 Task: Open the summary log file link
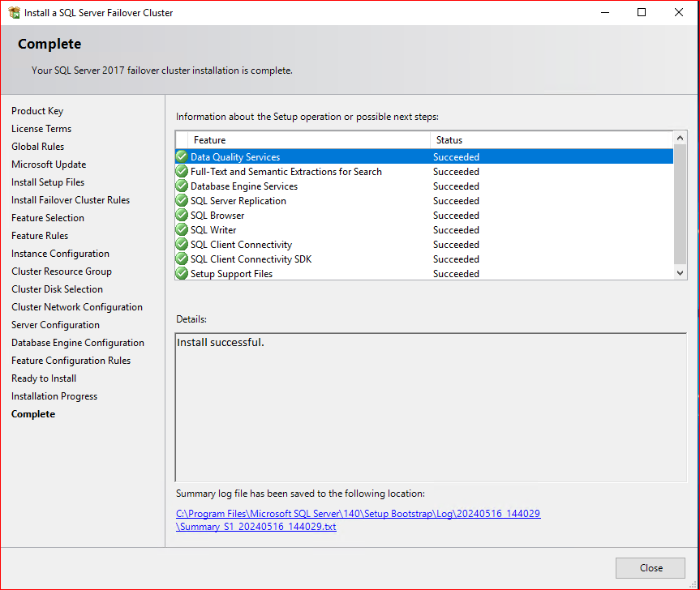(358, 520)
